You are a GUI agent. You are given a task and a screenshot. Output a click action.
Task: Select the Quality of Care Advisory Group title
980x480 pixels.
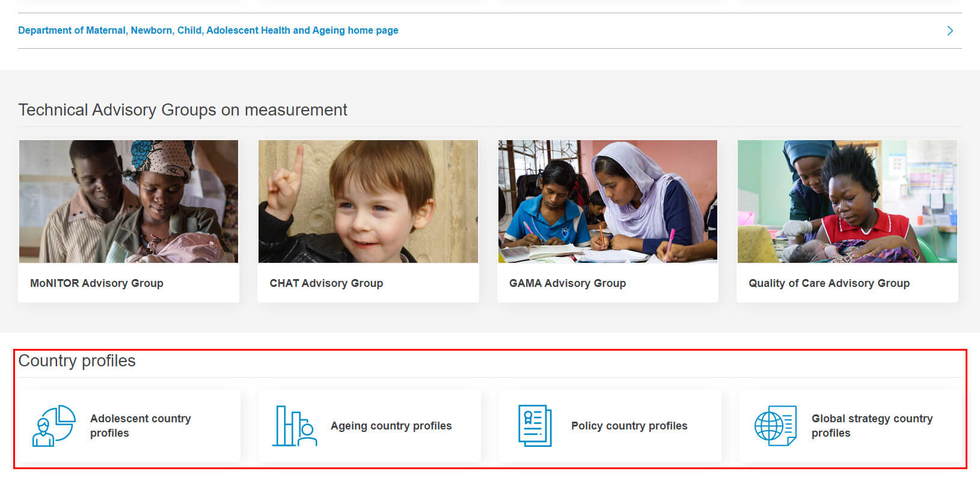829,283
